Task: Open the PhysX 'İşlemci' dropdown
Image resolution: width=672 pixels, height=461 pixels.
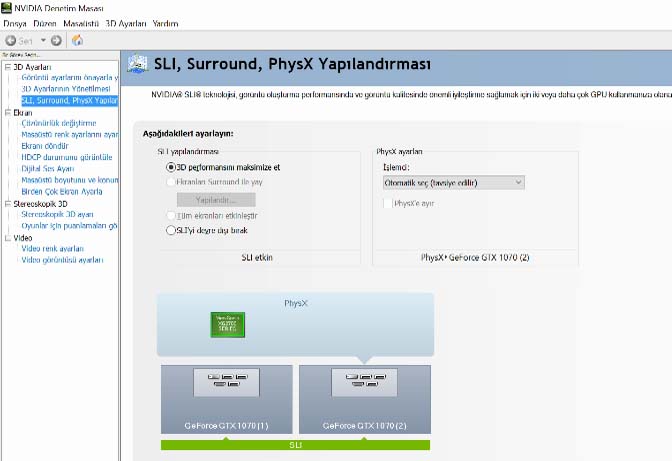Action: click(453, 183)
